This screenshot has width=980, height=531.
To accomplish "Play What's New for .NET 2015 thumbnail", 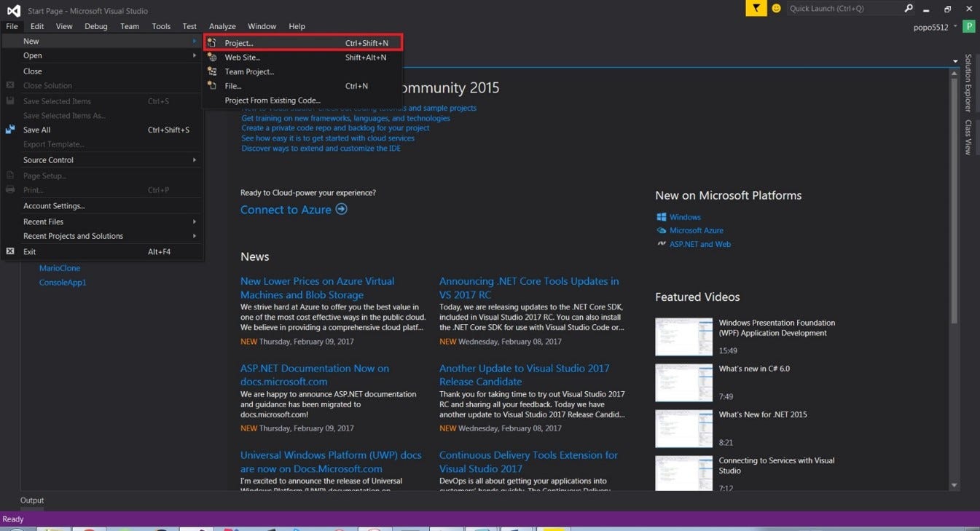I will point(683,428).
